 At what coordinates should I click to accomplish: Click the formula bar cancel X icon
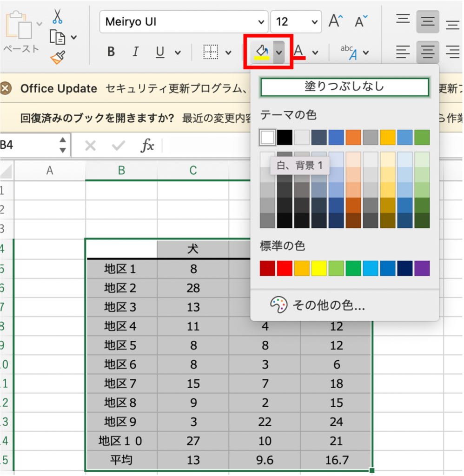[x=90, y=146]
